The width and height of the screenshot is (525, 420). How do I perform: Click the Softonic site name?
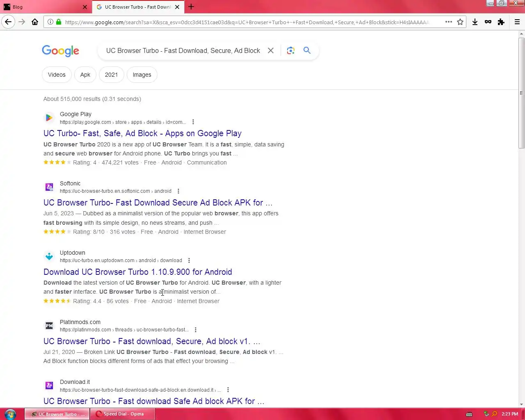[x=70, y=183]
